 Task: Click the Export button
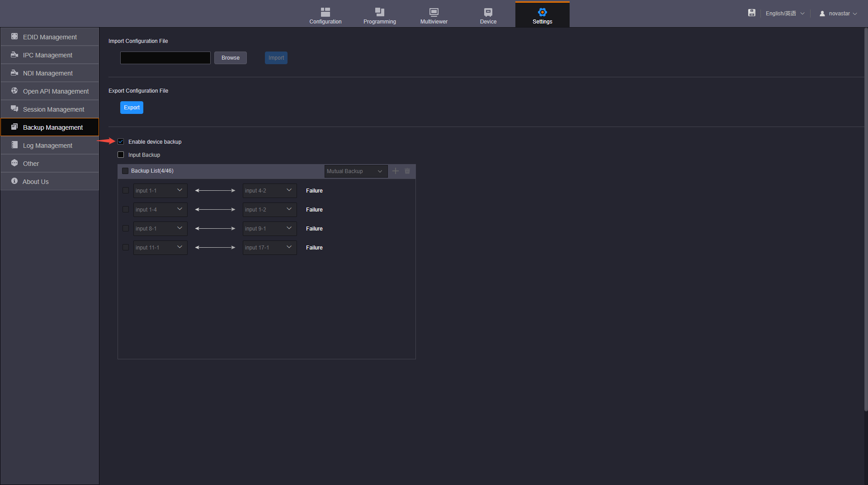[x=132, y=108]
